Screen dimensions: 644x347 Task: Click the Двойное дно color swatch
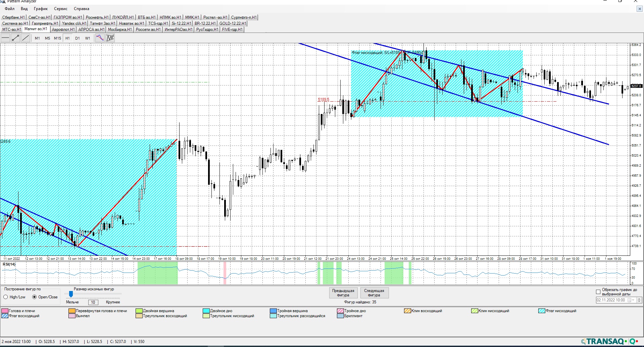206,311
